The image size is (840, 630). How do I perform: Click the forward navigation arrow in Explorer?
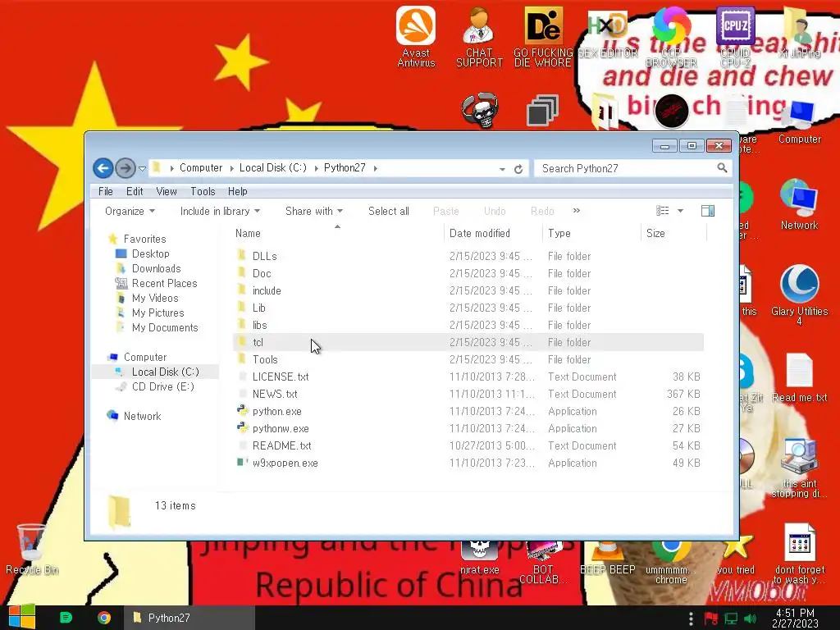point(126,168)
